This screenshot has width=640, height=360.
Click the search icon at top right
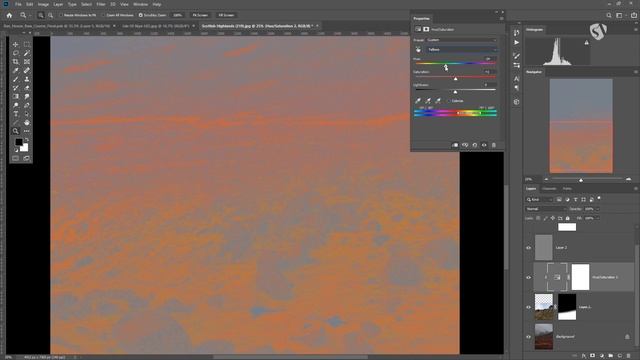tap(609, 15)
